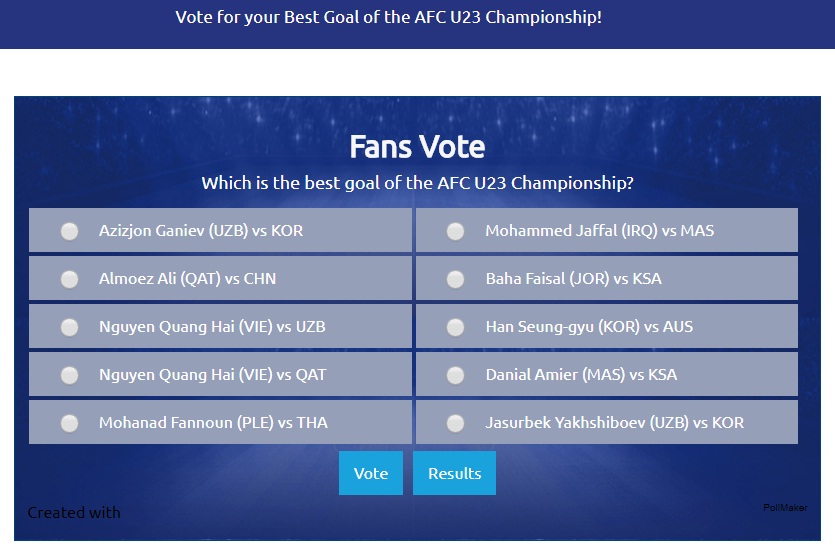Select Baha Faisal (JOR) vs KSA radio
Image resolution: width=835 pixels, height=551 pixels.
point(455,279)
